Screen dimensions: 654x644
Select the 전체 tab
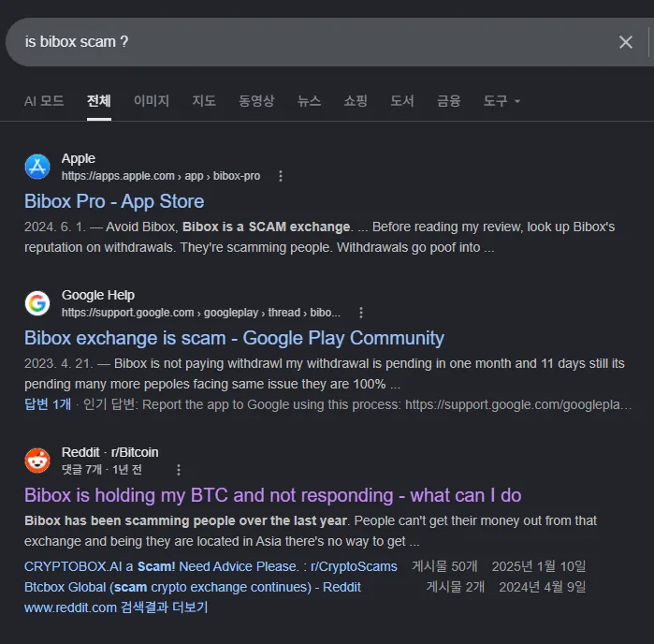pyautogui.click(x=99, y=100)
